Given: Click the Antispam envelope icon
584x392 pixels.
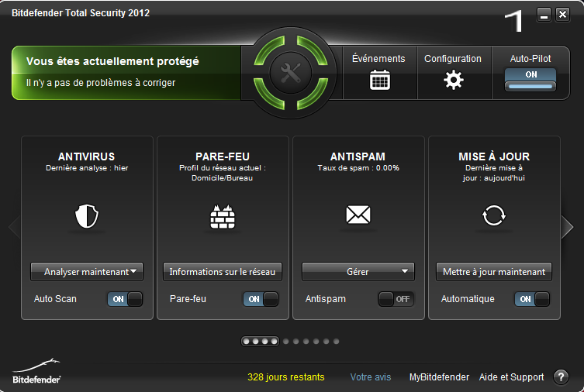Looking at the screenshot, I should click(x=358, y=215).
